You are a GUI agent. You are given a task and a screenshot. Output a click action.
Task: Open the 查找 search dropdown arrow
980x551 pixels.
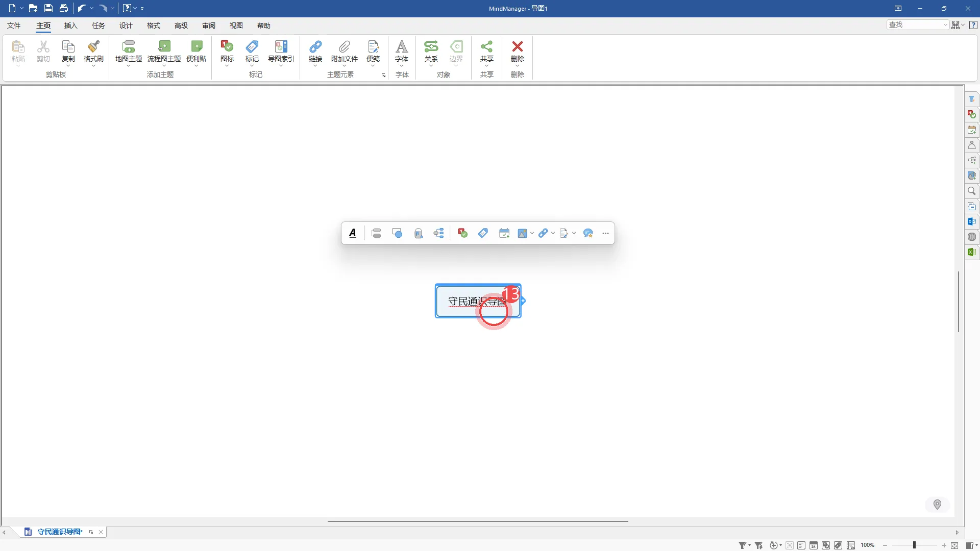[x=945, y=25]
